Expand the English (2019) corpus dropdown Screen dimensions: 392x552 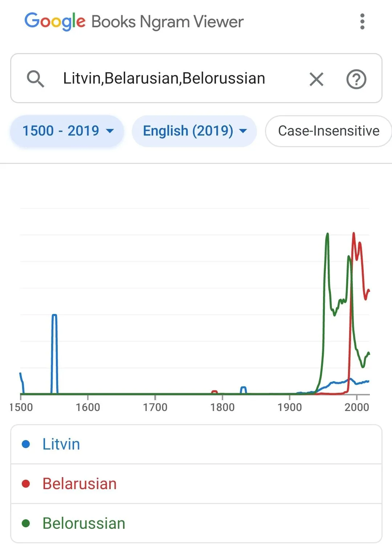click(194, 131)
